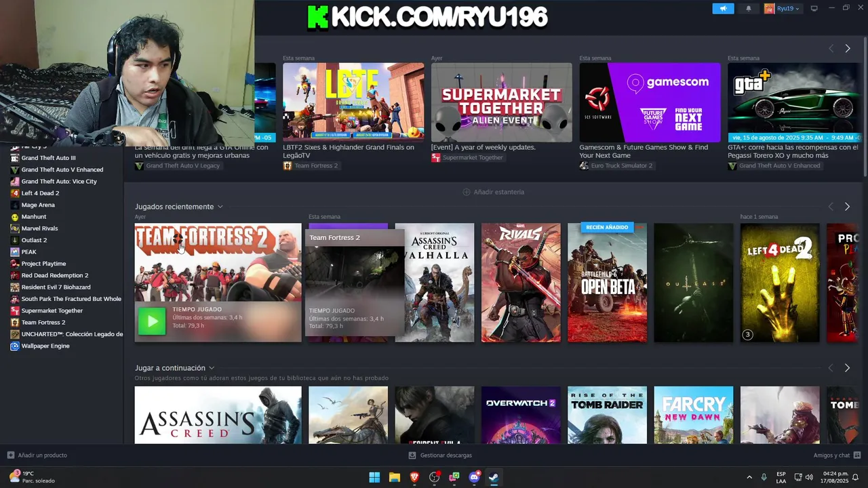Open Brave browser from the taskbar
The width and height of the screenshot is (868, 488).
coord(414,477)
